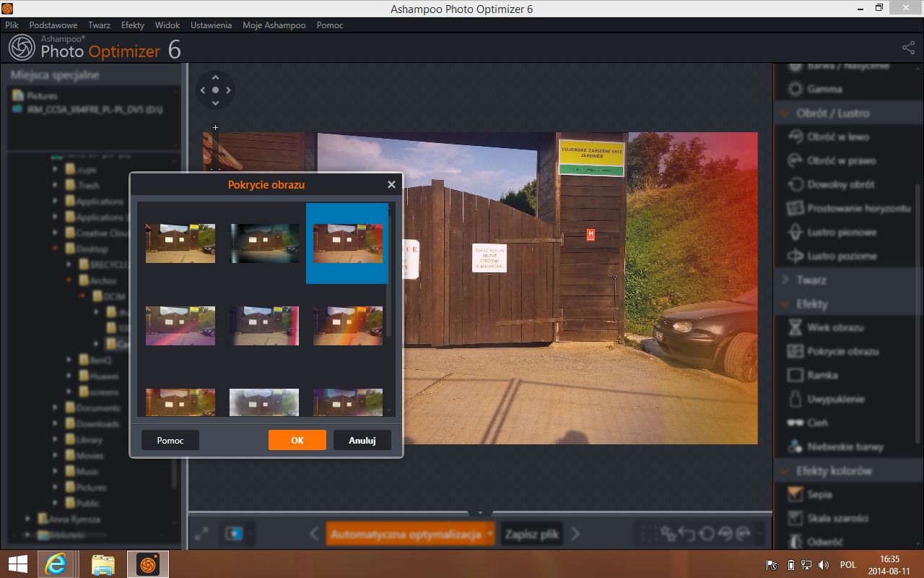This screenshot has width=924, height=578.
Task: Collapse the Desktop folder in tree
Action: tap(56, 249)
